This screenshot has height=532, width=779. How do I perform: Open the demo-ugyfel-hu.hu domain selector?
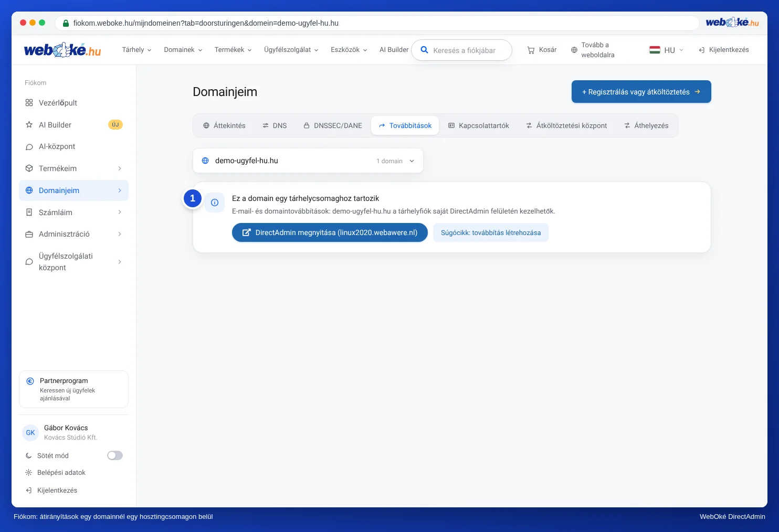click(308, 161)
